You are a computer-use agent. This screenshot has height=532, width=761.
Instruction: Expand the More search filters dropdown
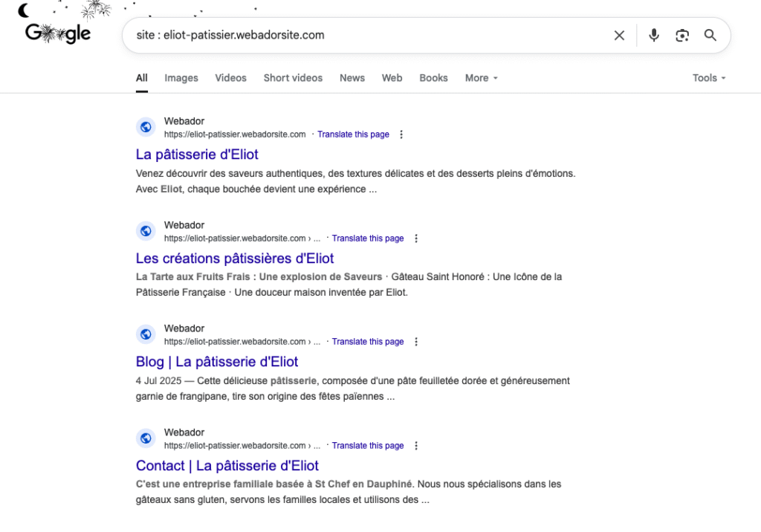[481, 78]
